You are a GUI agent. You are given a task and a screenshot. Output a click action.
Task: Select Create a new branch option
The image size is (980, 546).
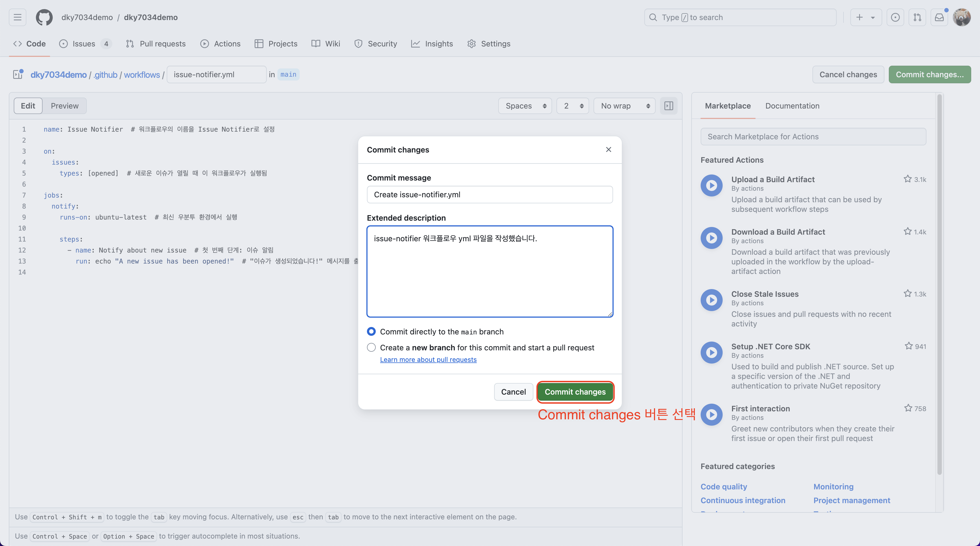371,347
